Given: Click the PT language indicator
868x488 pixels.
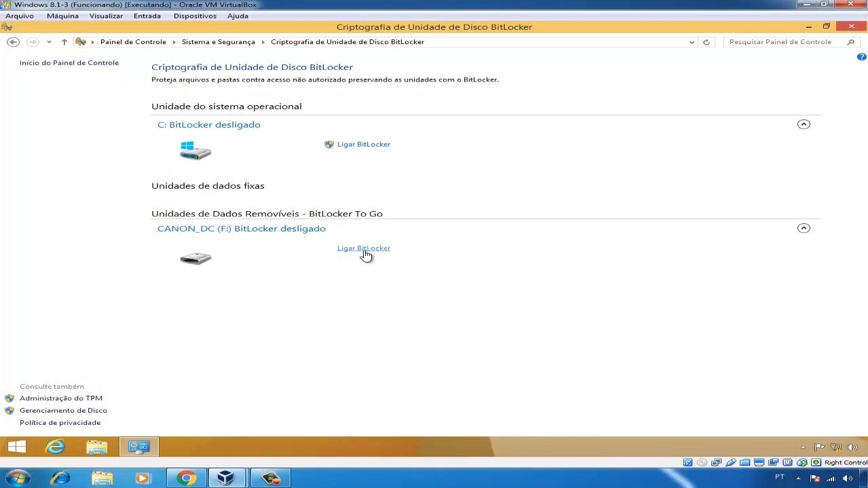Looking at the screenshot, I should coord(780,477).
